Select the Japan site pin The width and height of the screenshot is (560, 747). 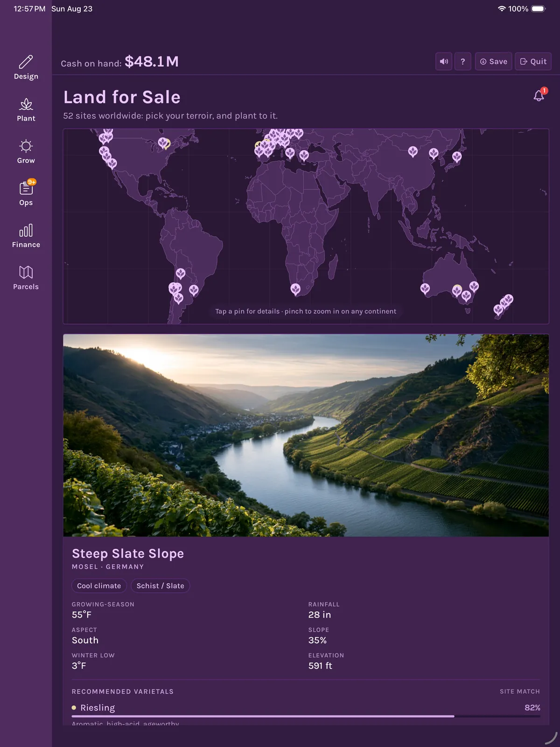point(457,157)
